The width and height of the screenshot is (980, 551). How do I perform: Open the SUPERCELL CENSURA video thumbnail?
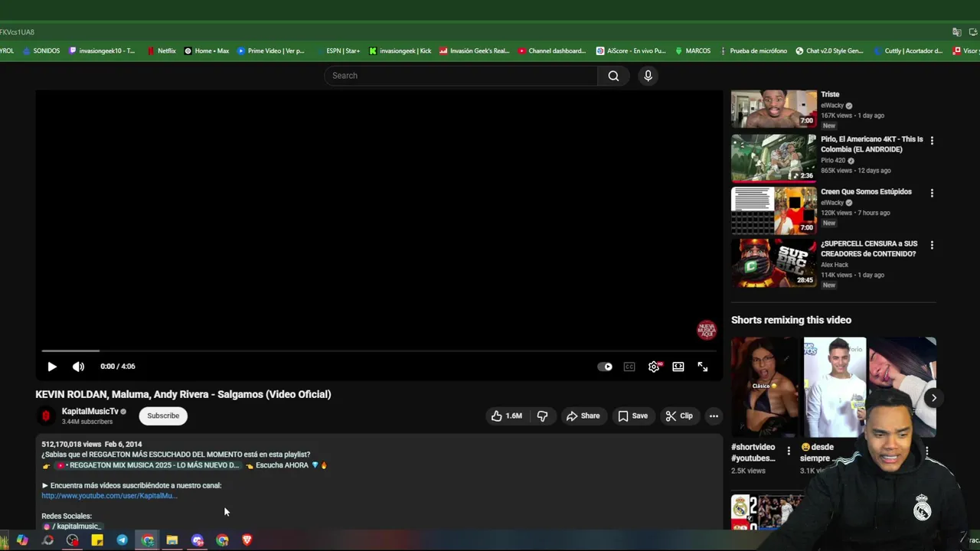pyautogui.click(x=773, y=262)
